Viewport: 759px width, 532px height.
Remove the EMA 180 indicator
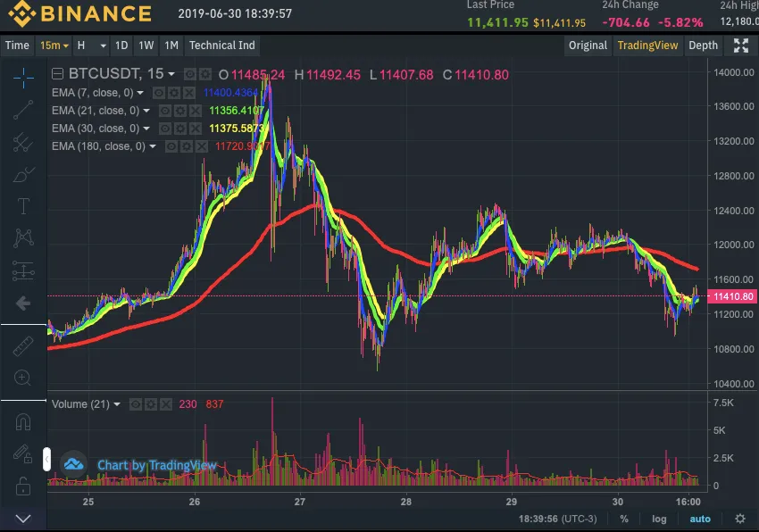[202, 146]
